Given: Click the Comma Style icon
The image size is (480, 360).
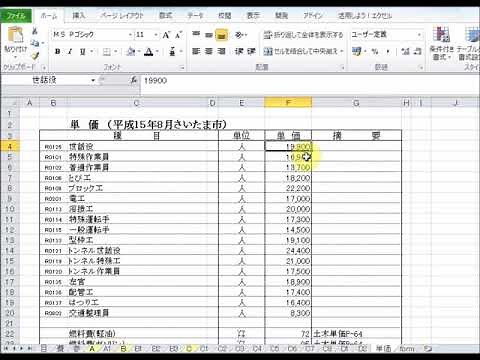Looking at the screenshot, I should tap(387, 51).
